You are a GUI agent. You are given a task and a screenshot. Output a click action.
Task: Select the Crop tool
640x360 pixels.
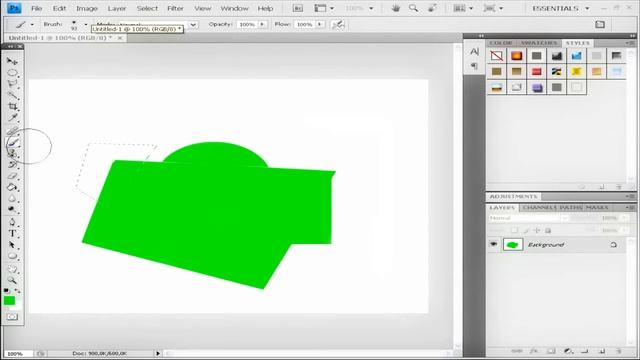coord(12,107)
